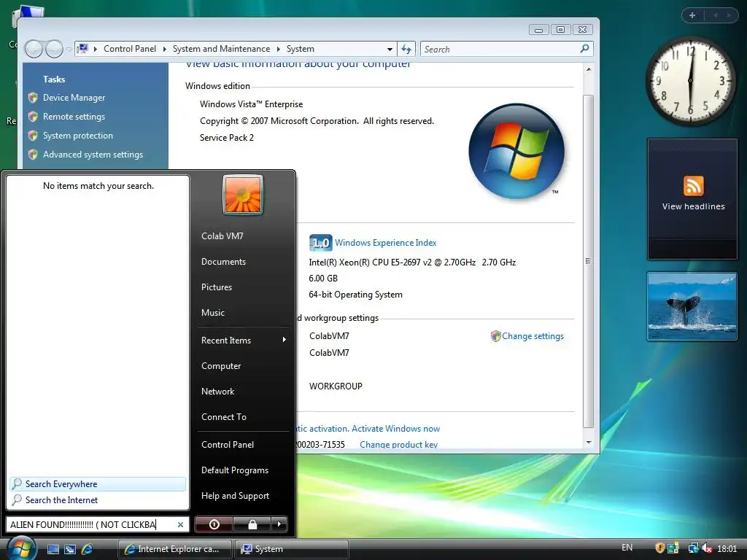
Task: Click the refresh button beside address bar
Action: coord(406,49)
